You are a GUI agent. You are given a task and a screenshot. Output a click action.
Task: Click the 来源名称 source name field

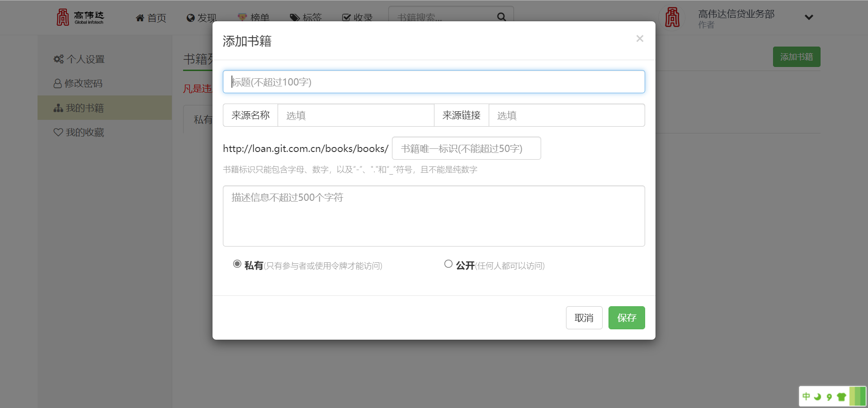(x=355, y=116)
